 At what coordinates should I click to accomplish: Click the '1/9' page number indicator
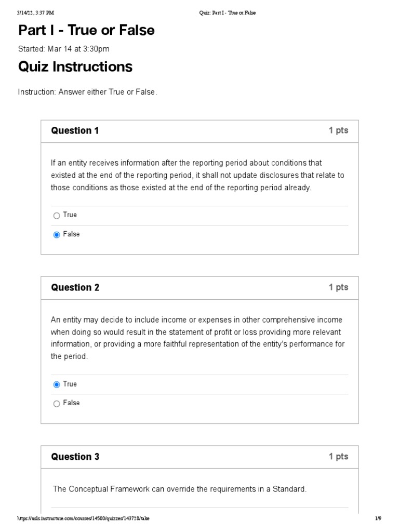point(378,519)
